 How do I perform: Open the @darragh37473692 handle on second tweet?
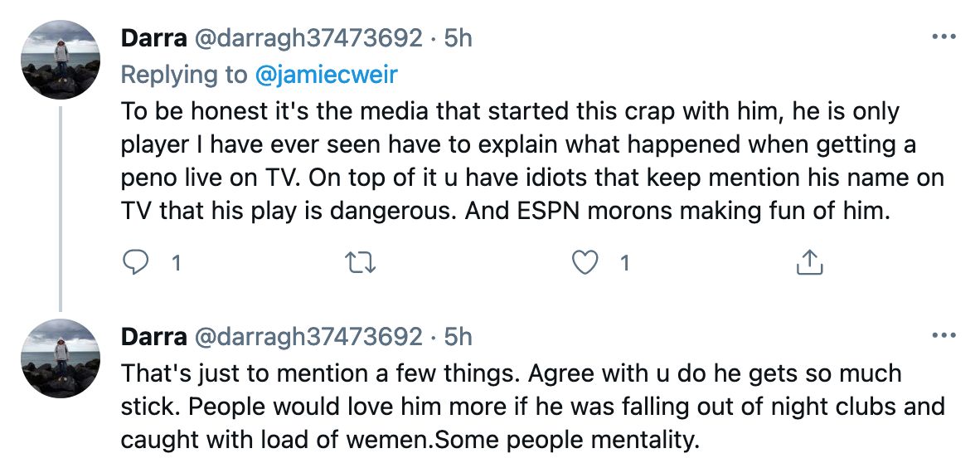click(308, 337)
